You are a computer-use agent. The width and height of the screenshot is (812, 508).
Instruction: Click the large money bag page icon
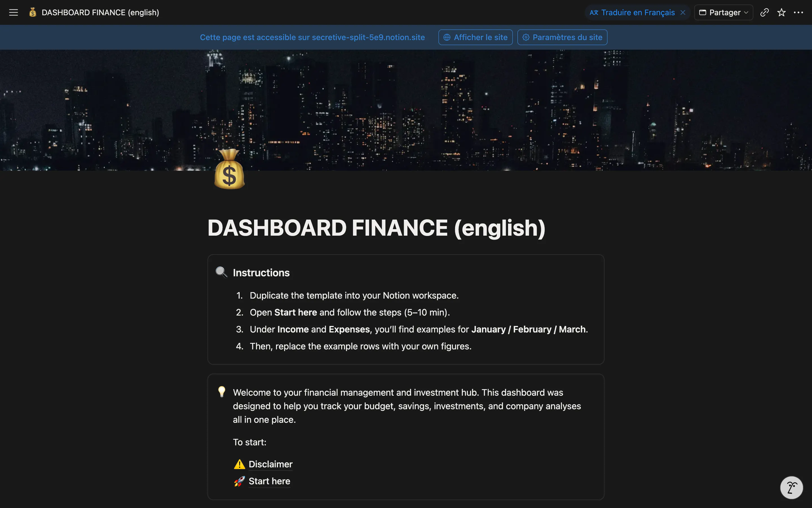(x=230, y=169)
